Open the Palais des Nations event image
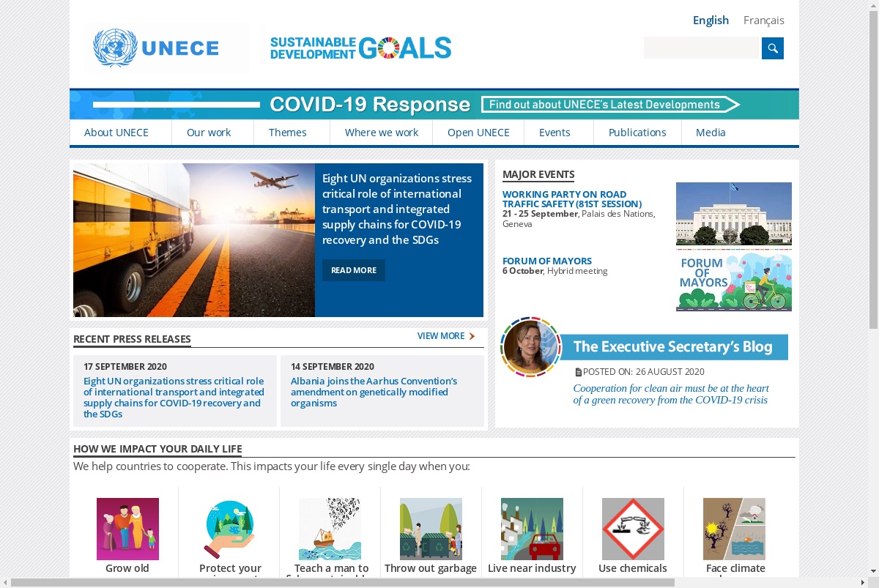The height and width of the screenshot is (588, 879). coord(734,213)
